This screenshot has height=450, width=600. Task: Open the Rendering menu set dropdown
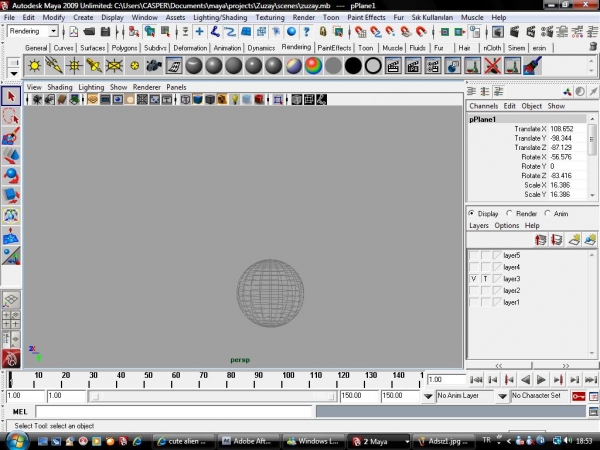[x=54, y=31]
